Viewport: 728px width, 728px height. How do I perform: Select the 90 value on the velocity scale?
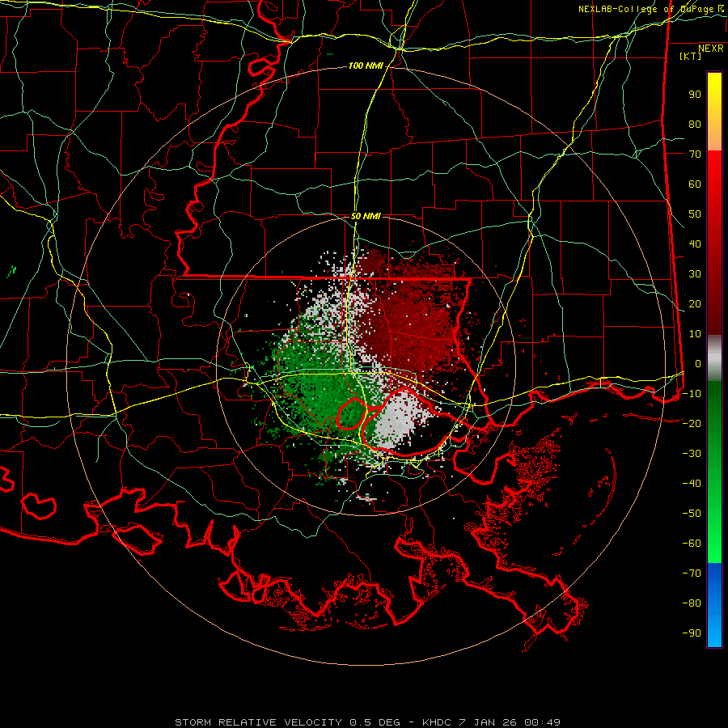[695, 95]
